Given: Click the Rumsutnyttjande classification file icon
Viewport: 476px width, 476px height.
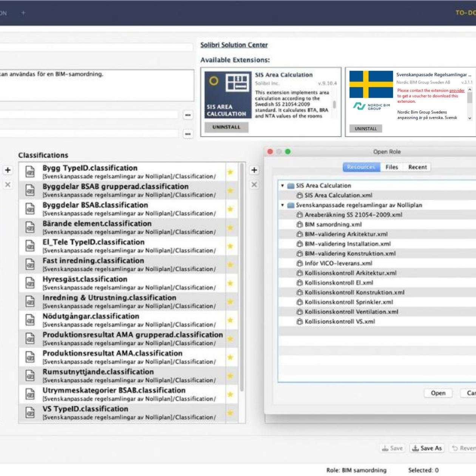Looking at the screenshot, I should pyautogui.click(x=30, y=376).
